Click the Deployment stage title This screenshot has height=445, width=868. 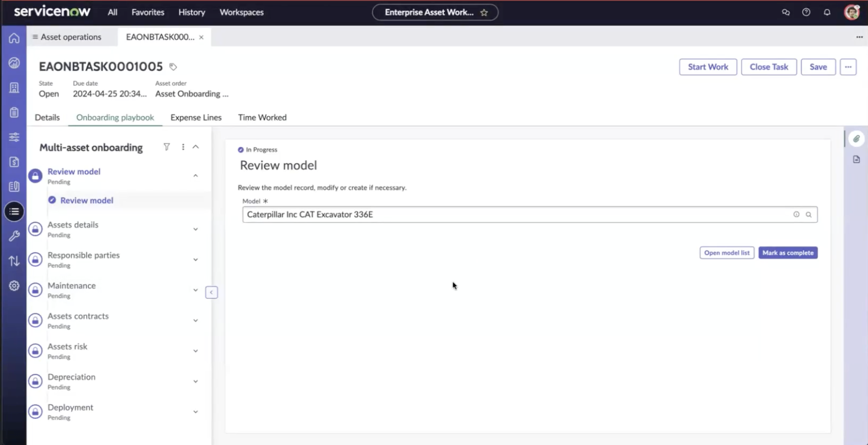click(x=70, y=407)
